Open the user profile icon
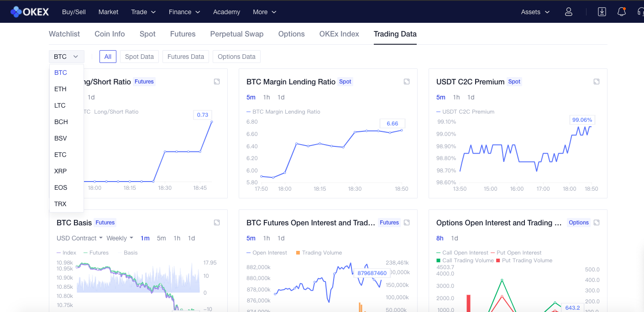This screenshot has width=644, height=312. tap(569, 12)
